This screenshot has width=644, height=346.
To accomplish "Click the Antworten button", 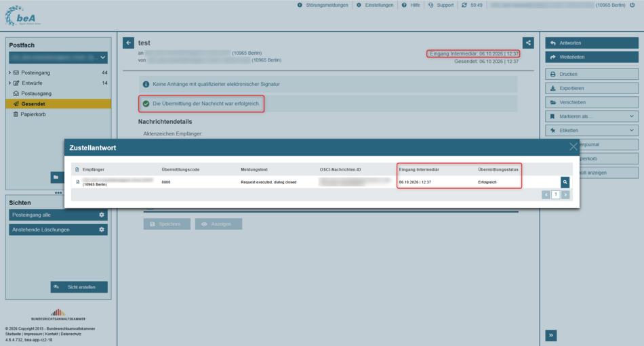I will point(592,43).
